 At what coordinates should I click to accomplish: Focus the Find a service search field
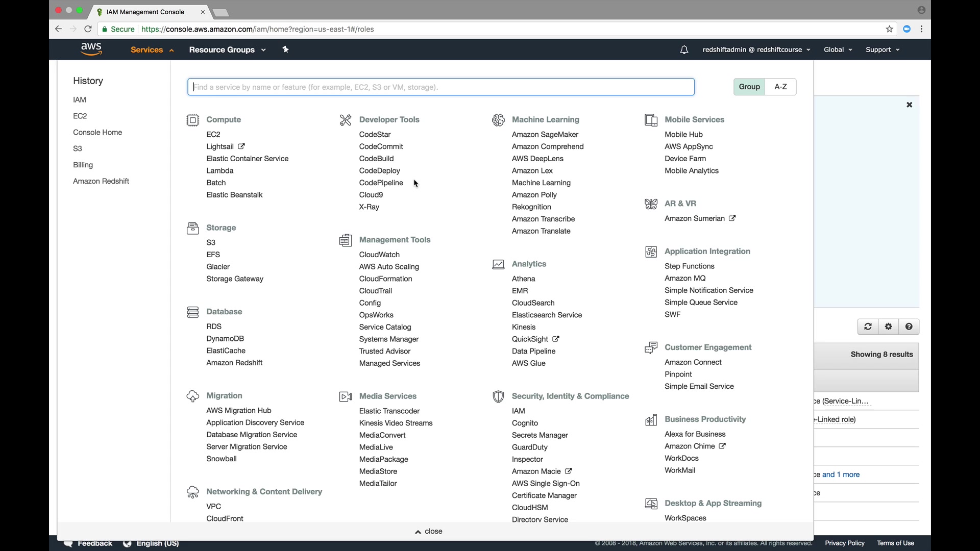(441, 87)
